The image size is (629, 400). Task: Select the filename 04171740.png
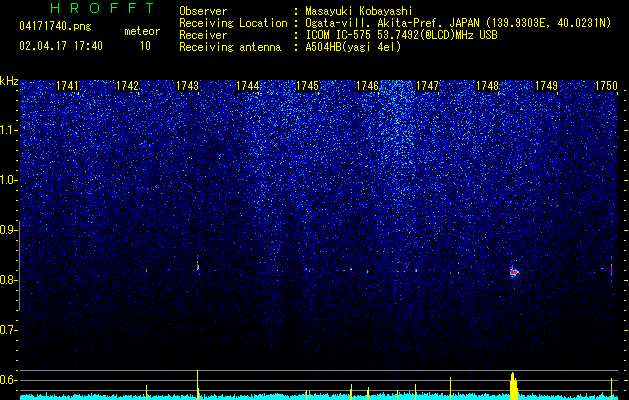tap(55, 27)
